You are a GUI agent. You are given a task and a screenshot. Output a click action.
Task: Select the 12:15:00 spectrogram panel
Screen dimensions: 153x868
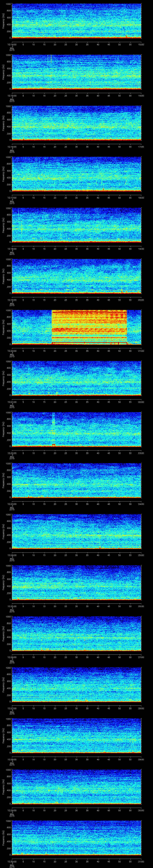click(x=76, y=72)
